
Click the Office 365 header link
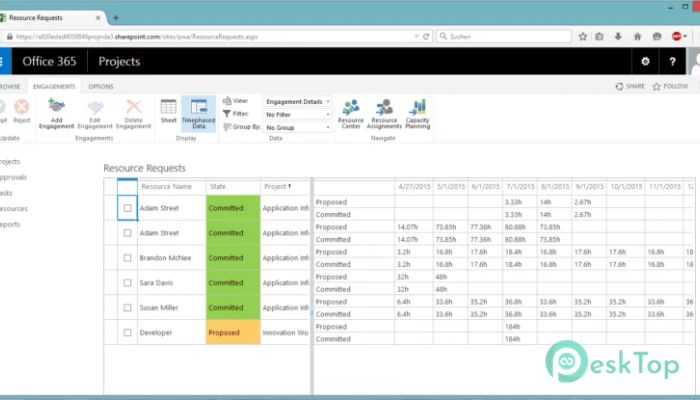click(x=49, y=61)
